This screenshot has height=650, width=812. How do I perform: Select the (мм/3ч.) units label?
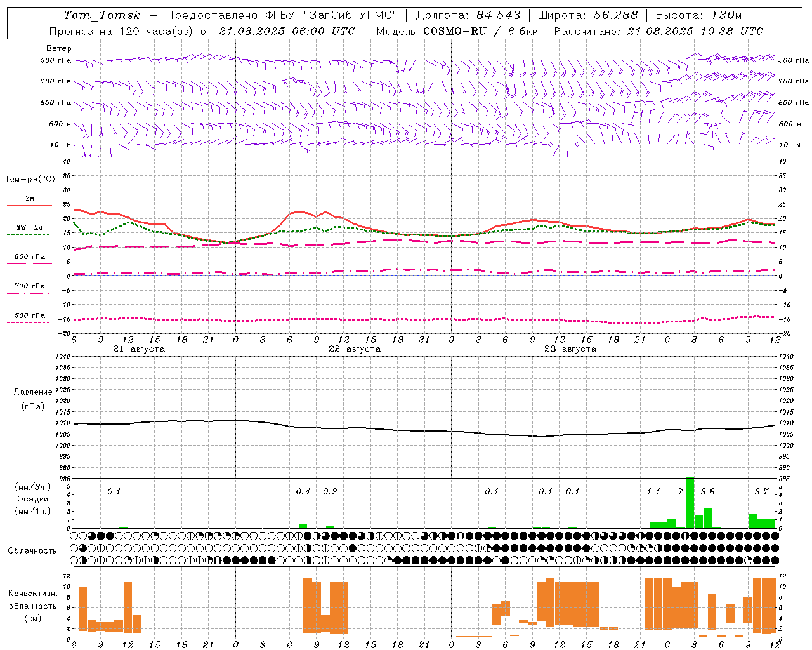click(33, 487)
